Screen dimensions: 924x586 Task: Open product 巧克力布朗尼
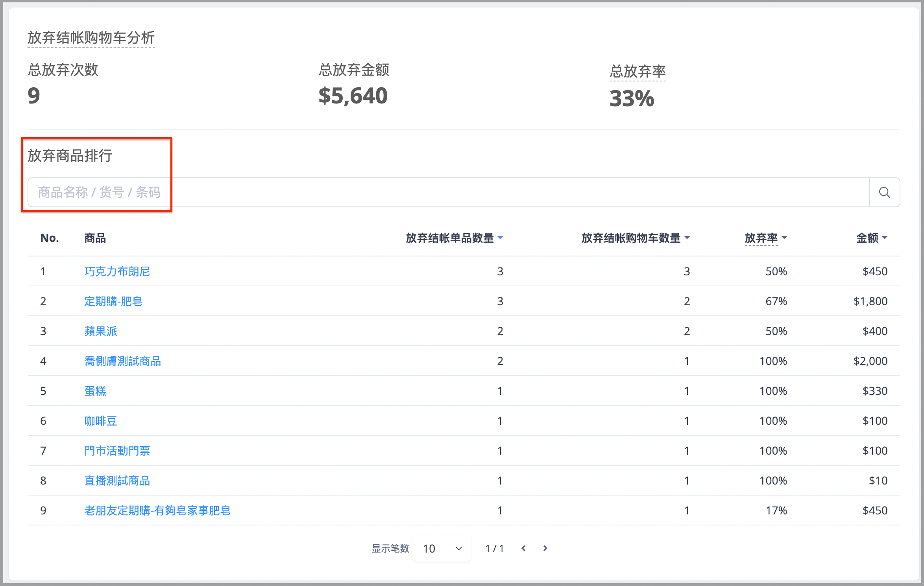pyautogui.click(x=117, y=271)
